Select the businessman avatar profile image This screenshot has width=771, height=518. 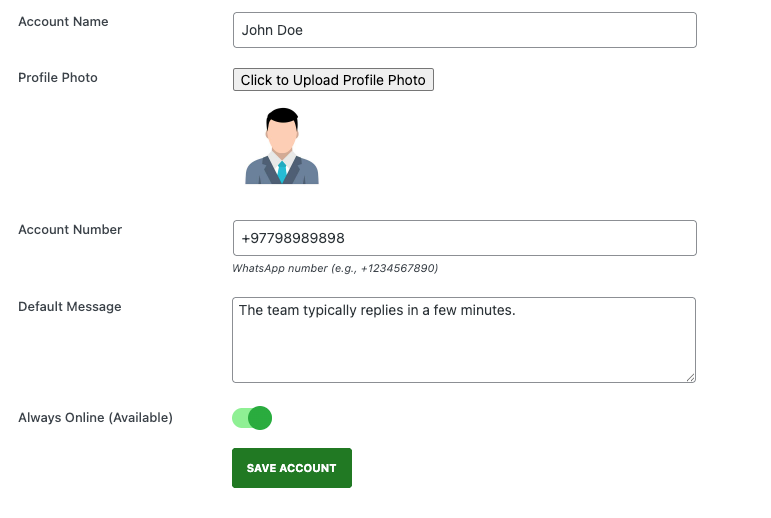click(x=282, y=146)
